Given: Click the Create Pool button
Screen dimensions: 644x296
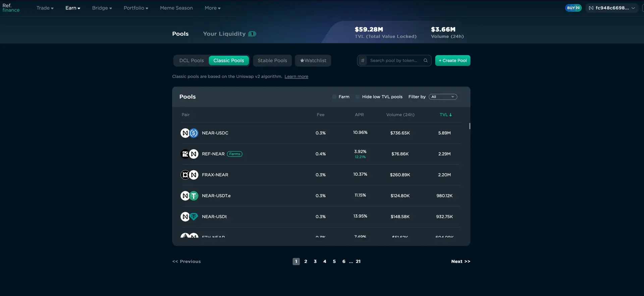Looking at the screenshot, I should pyautogui.click(x=452, y=60).
